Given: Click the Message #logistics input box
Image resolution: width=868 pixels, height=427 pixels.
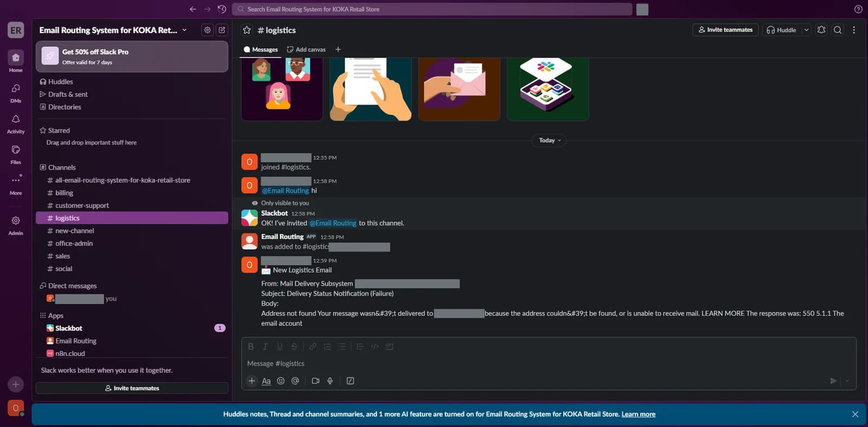Looking at the screenshot, I should [548, 364].
